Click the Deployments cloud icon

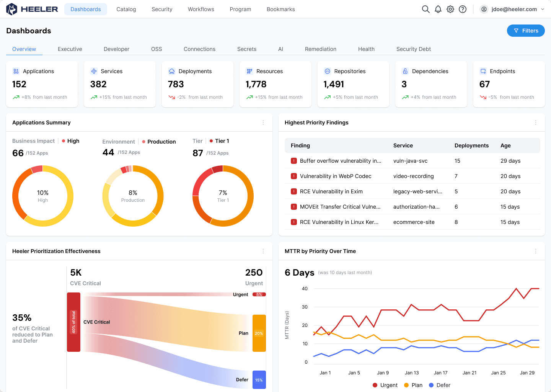[172, 71]
